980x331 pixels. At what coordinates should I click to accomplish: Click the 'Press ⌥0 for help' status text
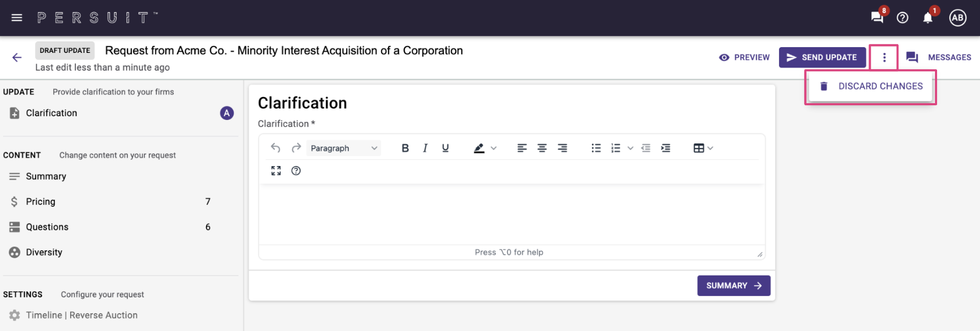pos(509,252)
